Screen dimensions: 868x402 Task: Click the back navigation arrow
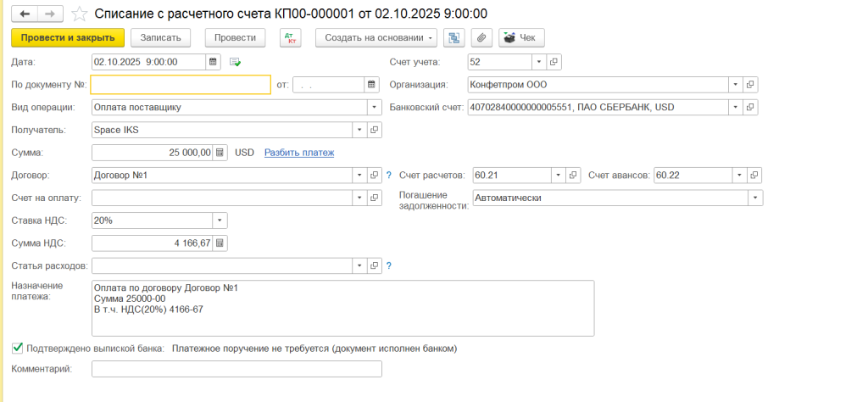pos(25,14)
